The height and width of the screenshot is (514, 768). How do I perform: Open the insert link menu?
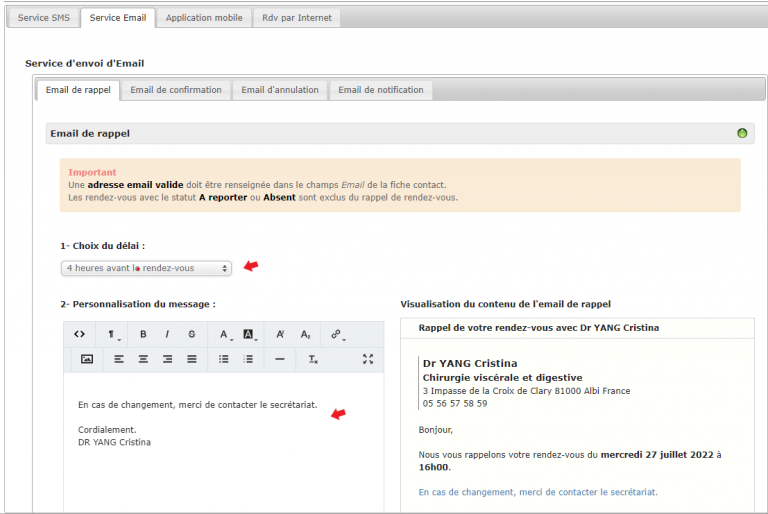337,334
